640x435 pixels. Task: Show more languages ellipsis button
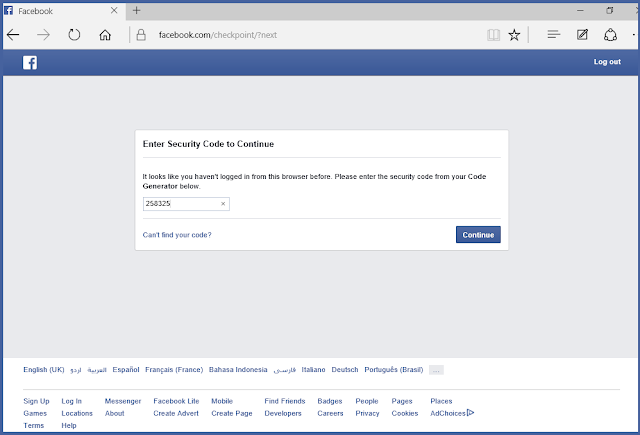(x=436, y=370)
